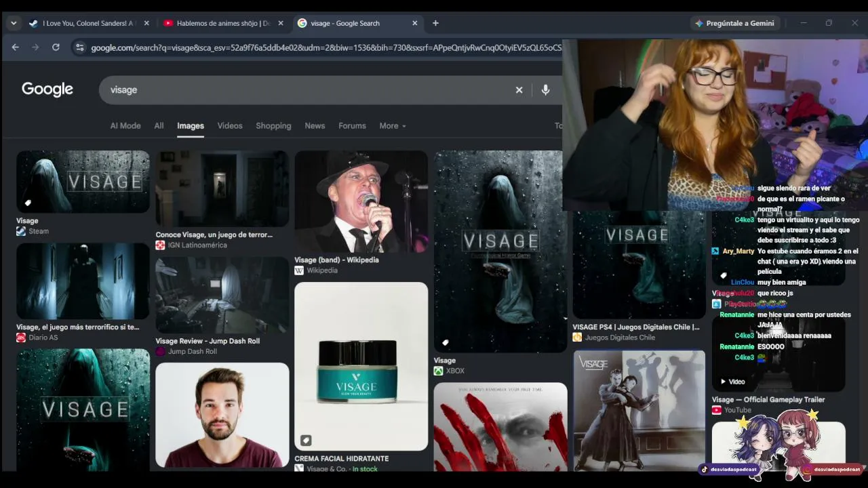Image resolution: width=868 pixels, height=488 pixels.
Task: Open the Visage Steam banner thumbnail
Action: [x=83, y=182]
